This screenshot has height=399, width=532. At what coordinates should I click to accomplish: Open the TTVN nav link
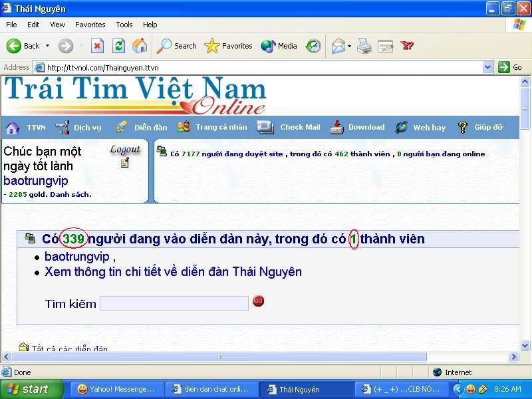point(37,128)
